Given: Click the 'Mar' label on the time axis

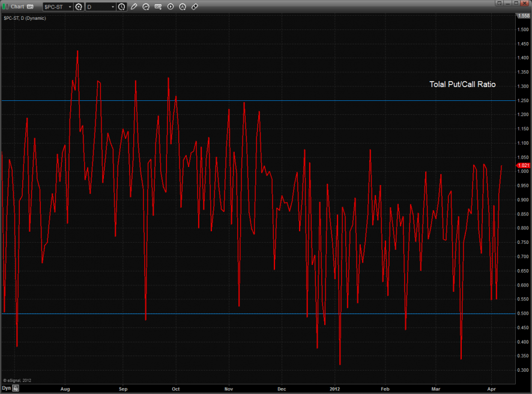Looking at the screenshot, I should click(436, 389).
